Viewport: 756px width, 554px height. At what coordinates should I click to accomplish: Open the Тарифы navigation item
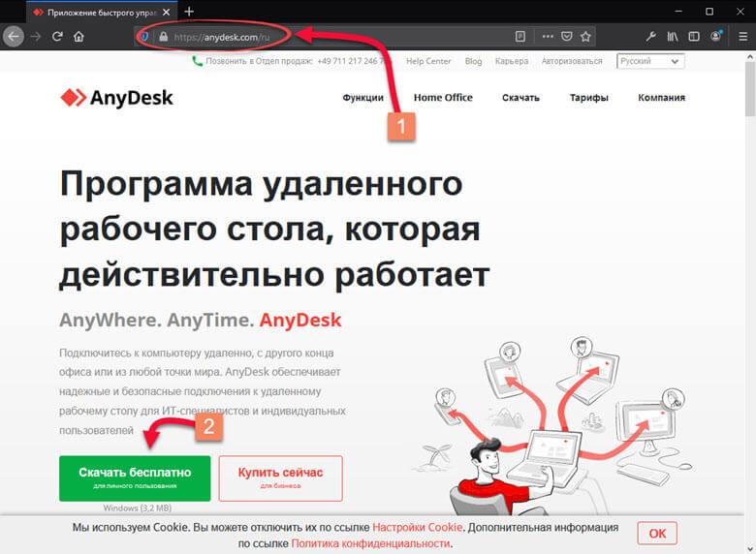point(588,98)
